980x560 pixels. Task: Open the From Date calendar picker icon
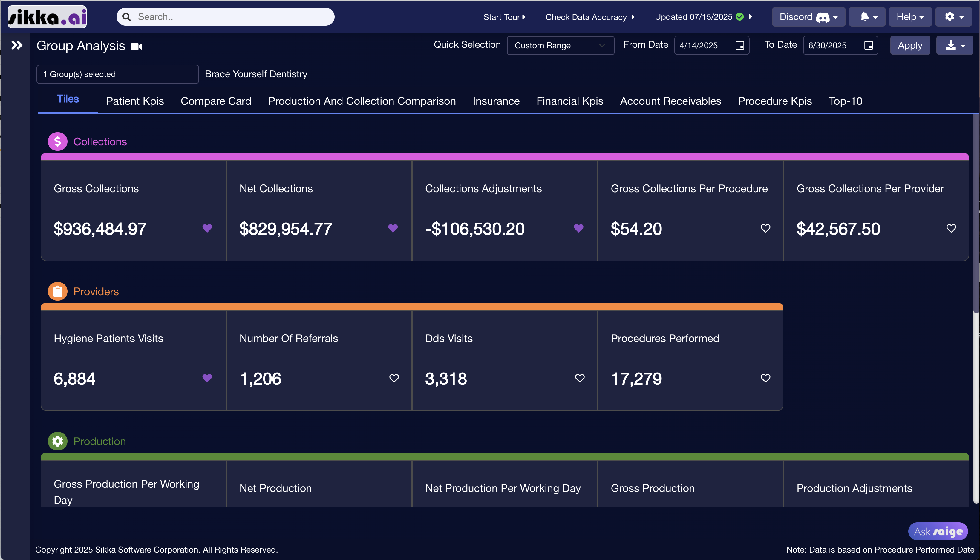coord(739,45)
